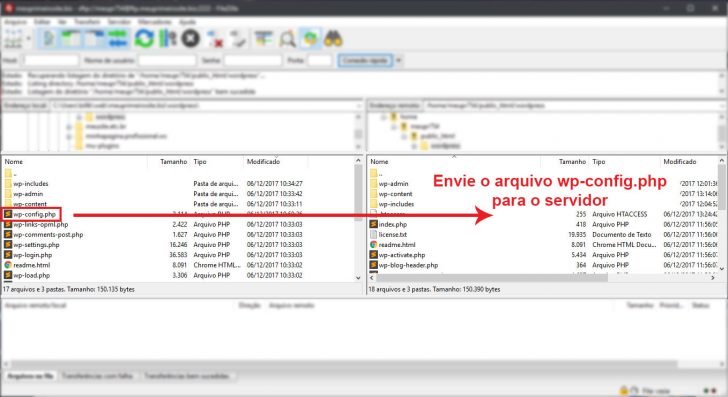Switch to Transferências com falha tab
728x397 pixels.
[x=97, y=376]
